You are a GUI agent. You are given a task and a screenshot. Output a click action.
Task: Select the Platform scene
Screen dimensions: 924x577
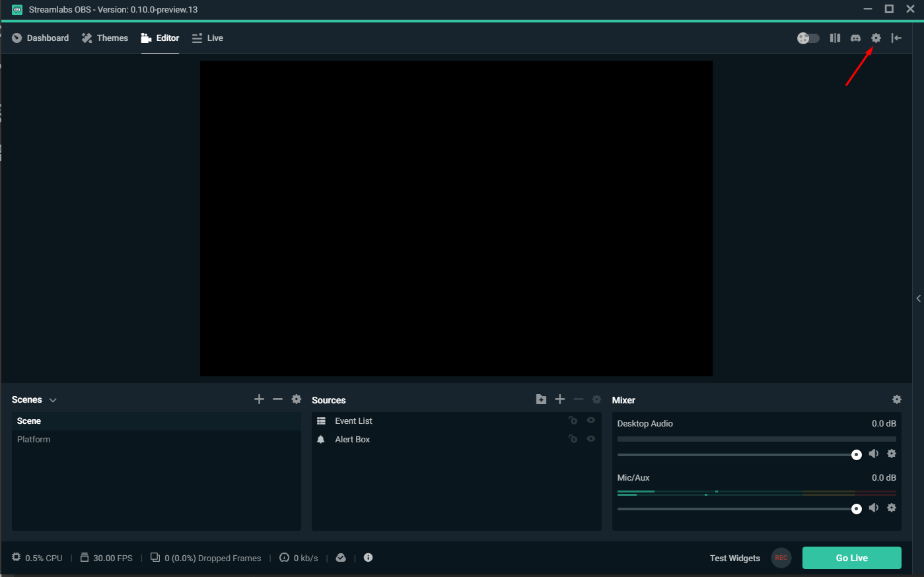click(157, 440)
